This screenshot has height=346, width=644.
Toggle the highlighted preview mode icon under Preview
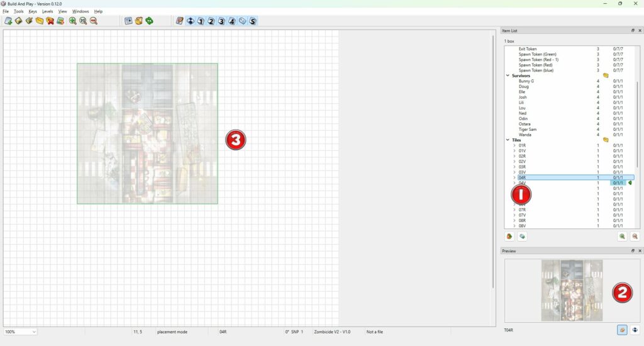click(622, 330)
